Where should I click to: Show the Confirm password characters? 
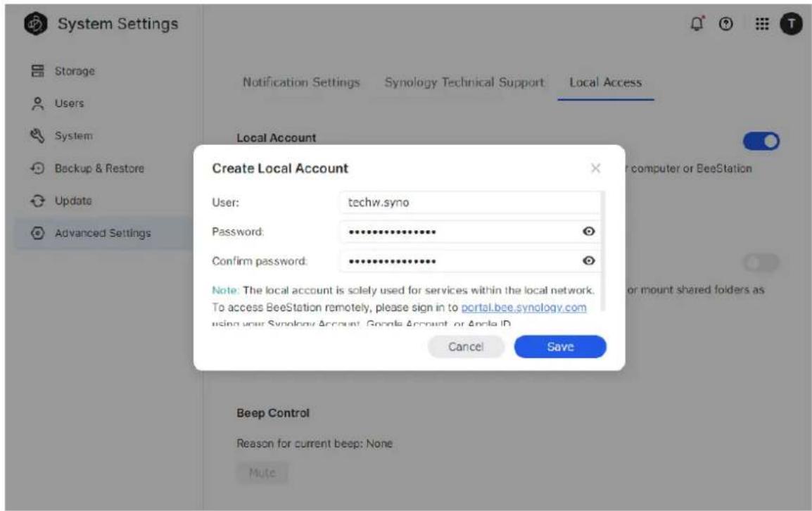pyautogui.click(x=589, y=260)
